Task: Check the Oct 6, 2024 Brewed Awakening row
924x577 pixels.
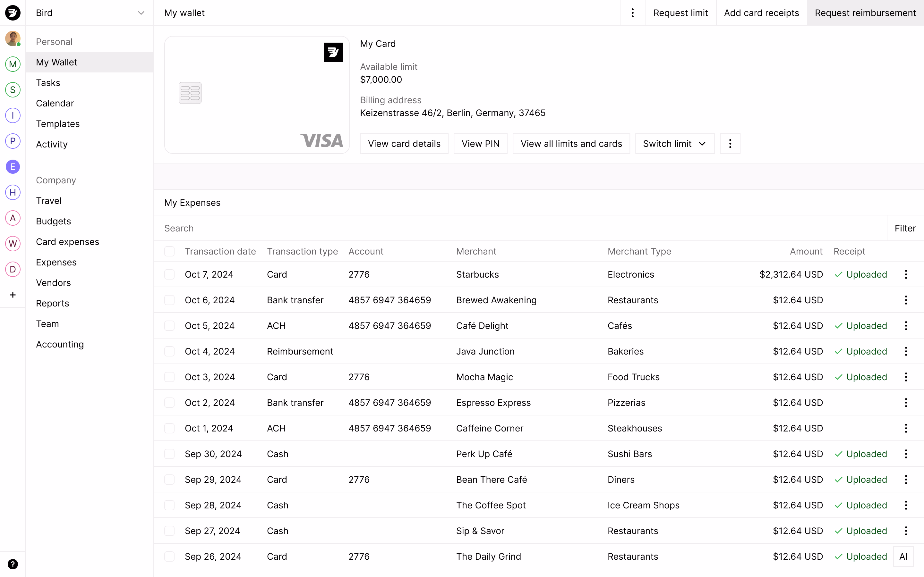Action: coord(169,300)
